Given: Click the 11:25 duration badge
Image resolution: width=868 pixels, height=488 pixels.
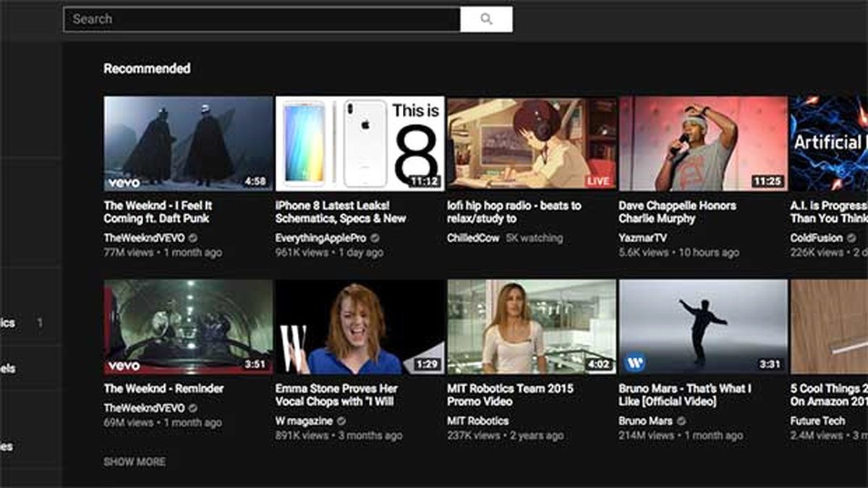Looking at the screenshot, I should [x=768, y=181].
